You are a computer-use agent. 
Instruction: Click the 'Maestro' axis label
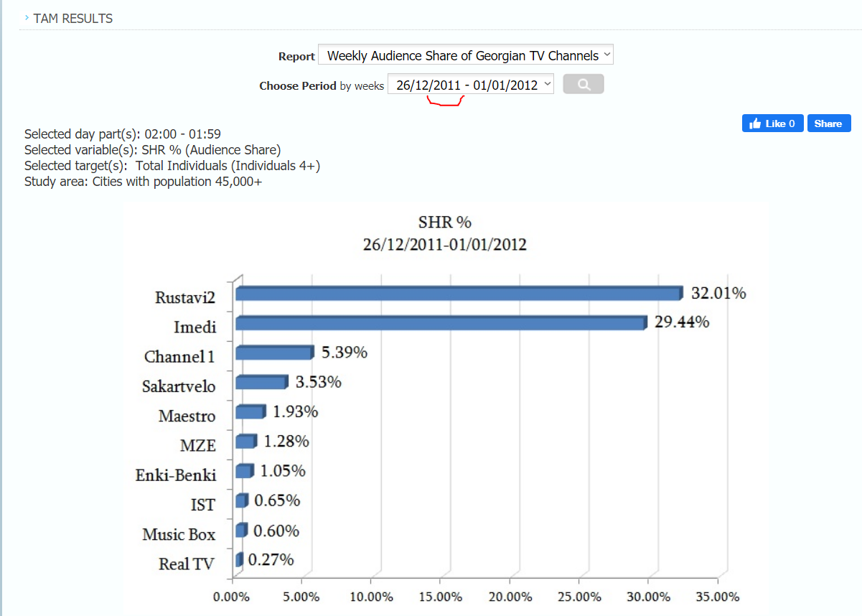(x=187, y=416)
